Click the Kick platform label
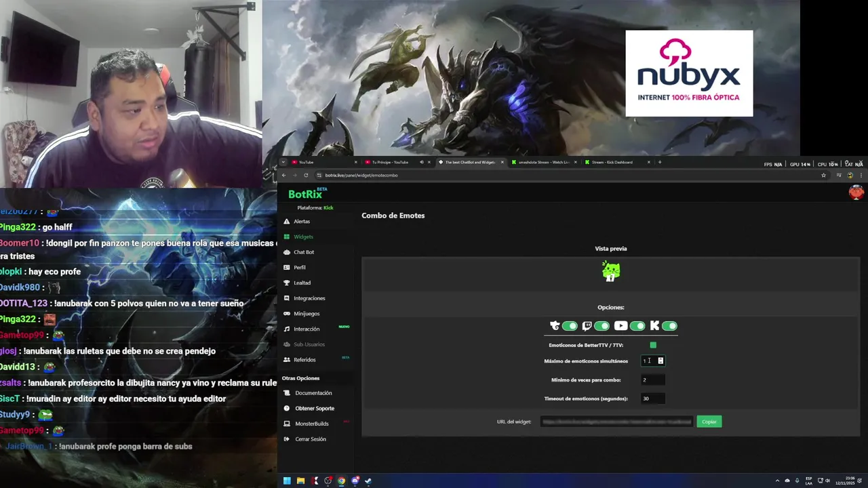868x488 pixels. point(328,208)
